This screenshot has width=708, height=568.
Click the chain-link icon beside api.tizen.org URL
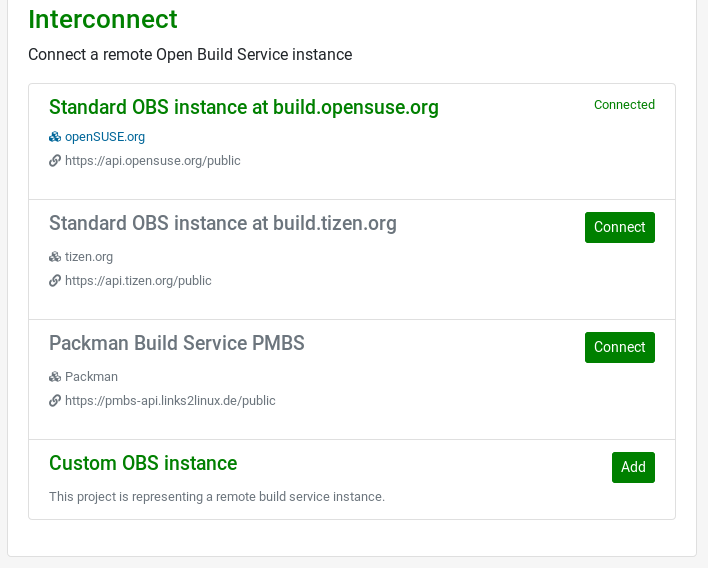55,281
